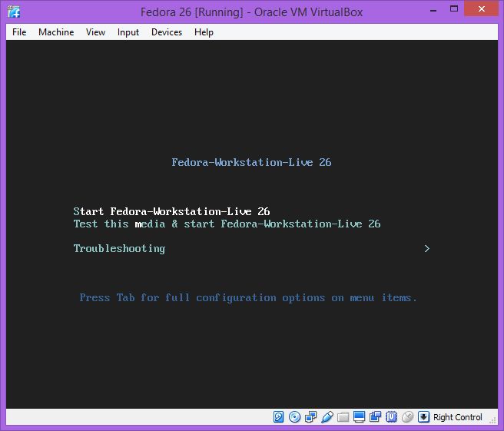
Task: Maximize the VirtualBox window
Action: pos(454,9)
